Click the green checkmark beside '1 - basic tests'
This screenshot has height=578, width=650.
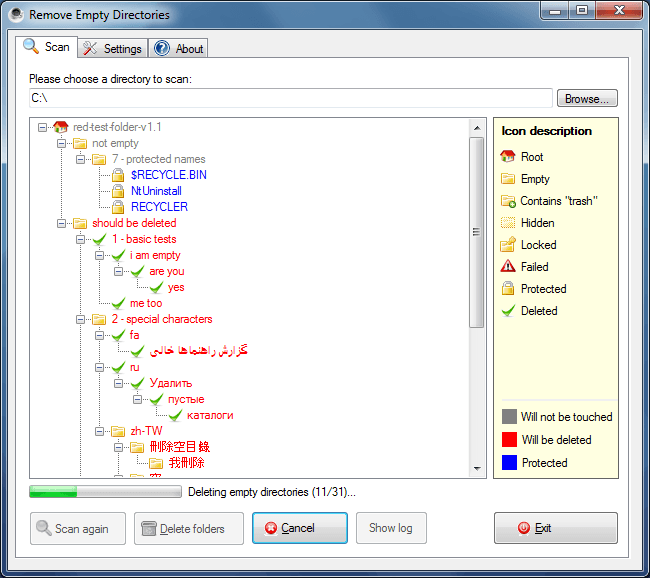(99, 239)
